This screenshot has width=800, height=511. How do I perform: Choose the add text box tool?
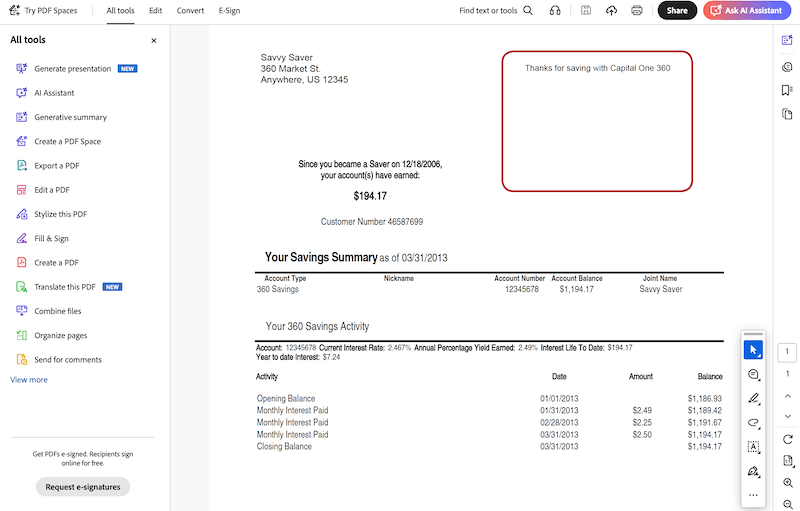click(x=753, y=447)
